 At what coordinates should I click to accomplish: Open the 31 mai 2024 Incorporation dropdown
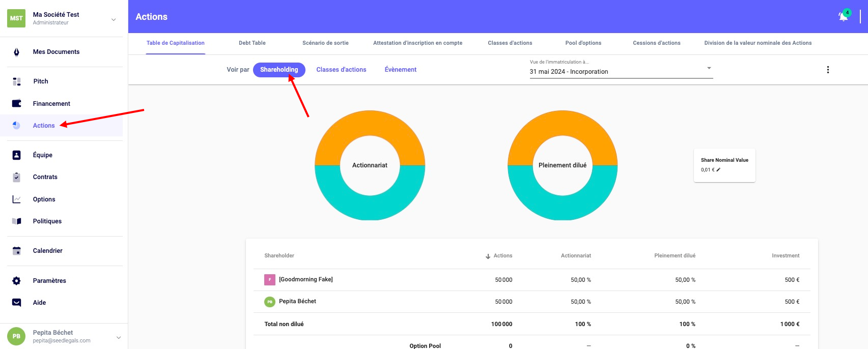(x=621, y=71)
